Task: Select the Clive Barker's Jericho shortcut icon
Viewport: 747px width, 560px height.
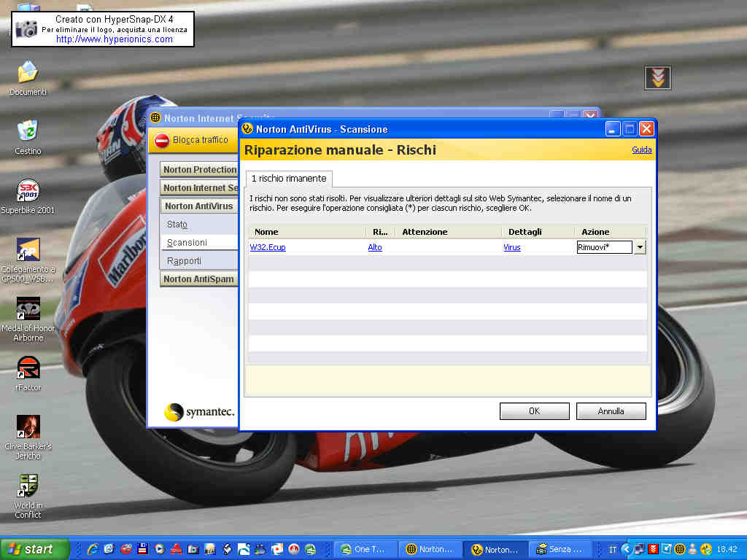Action: [x=28, y=427]
